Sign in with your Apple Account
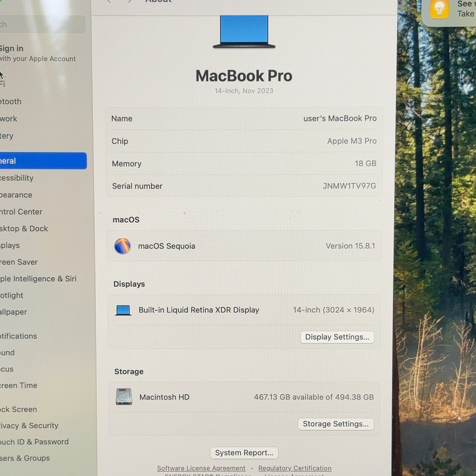This screenshot has width=476, height=476. [38, 53]
